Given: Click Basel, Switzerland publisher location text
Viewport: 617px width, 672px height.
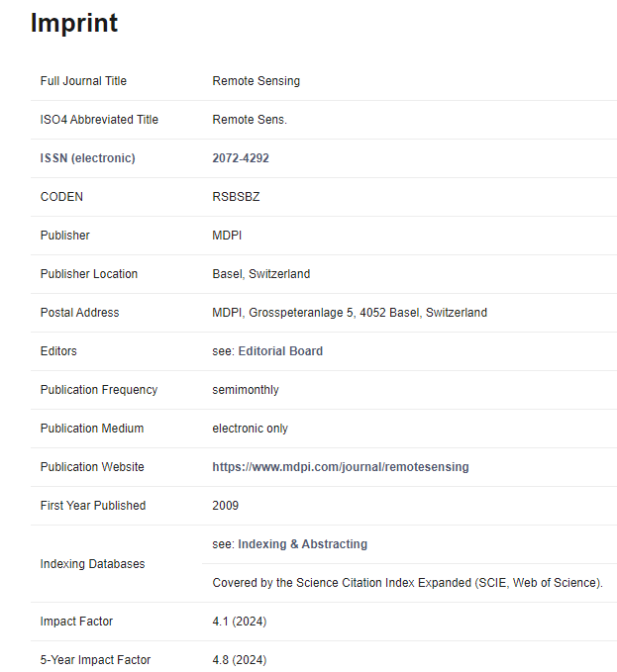Looking at the screenshot, I should (261, 274).
